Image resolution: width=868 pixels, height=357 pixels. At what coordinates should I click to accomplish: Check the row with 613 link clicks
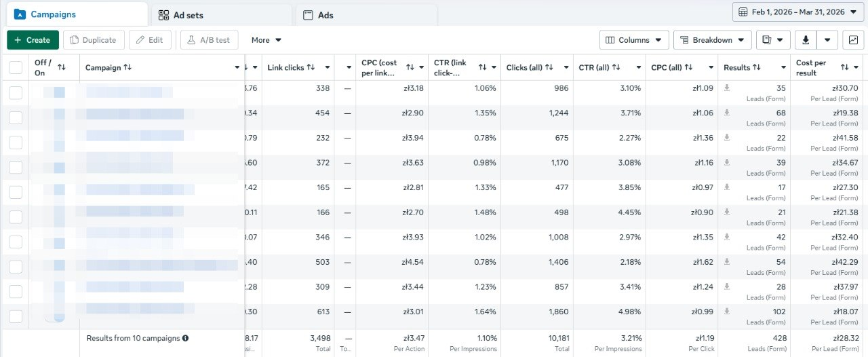pyautogui.click(x=16, y=316)
